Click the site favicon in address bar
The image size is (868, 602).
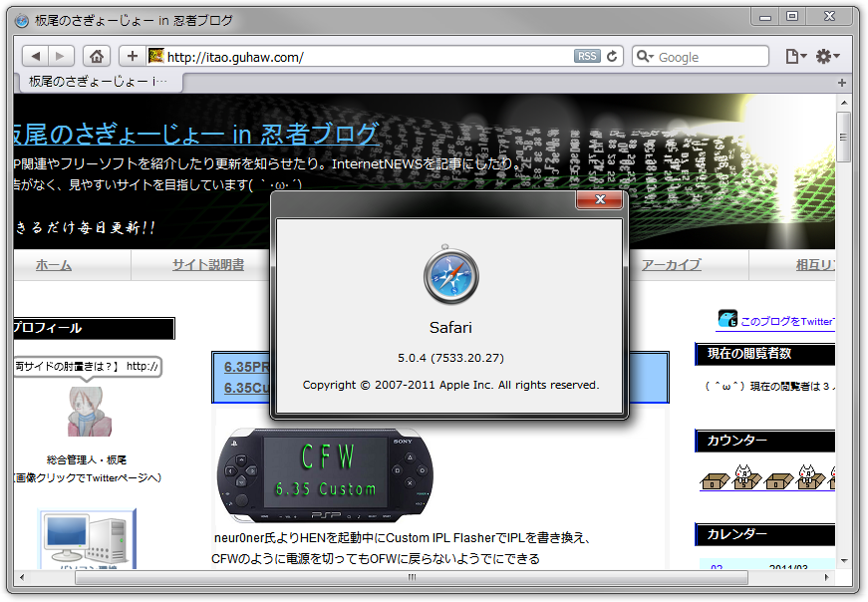156,56
